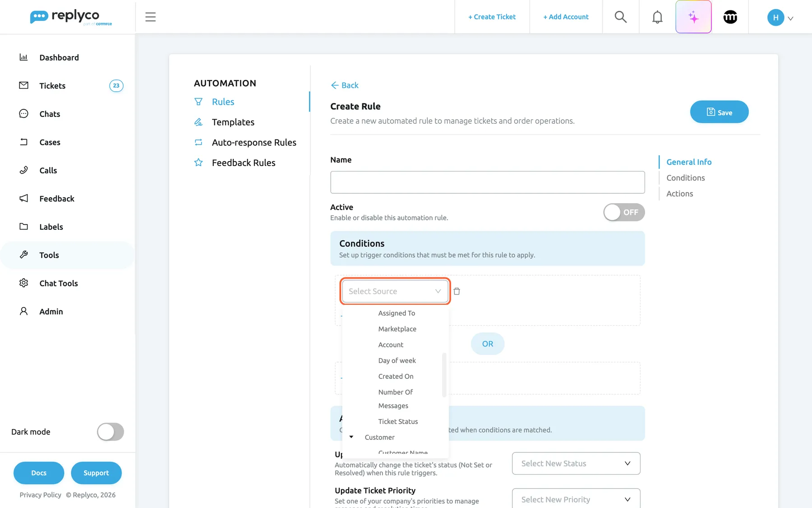Open Select New Priority dropdown
Image resolution: width=812 pixels, height=508 pixels.
pyautogui.click(x=576, y=499)
